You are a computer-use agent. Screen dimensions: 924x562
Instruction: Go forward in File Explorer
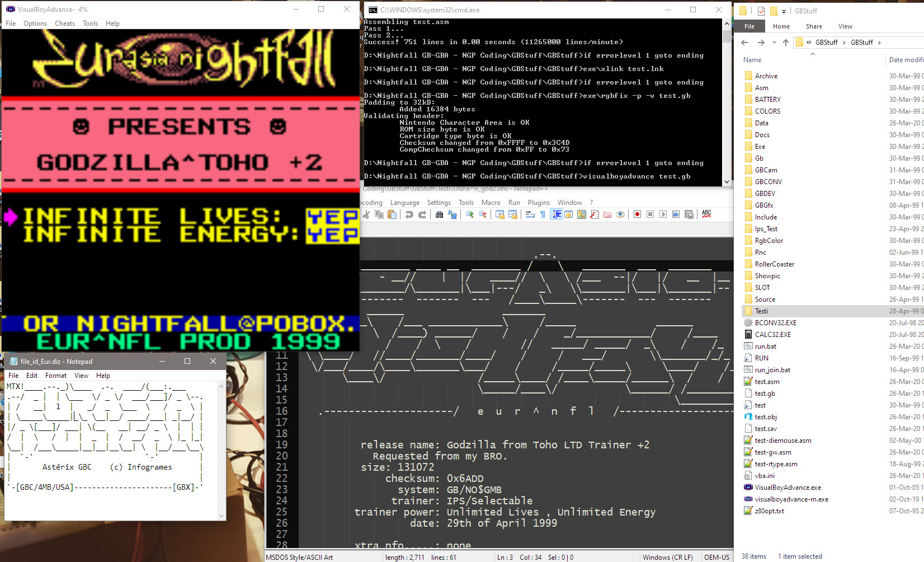click(x=761, y=43)
